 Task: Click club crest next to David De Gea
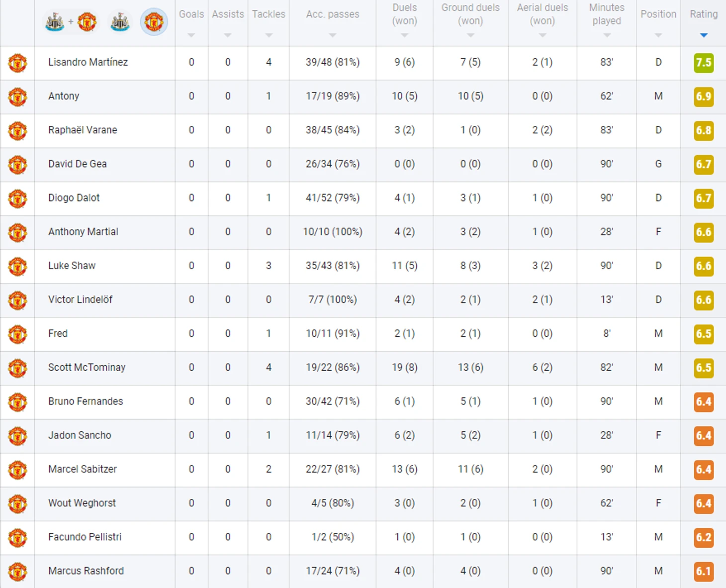(17, 165)
